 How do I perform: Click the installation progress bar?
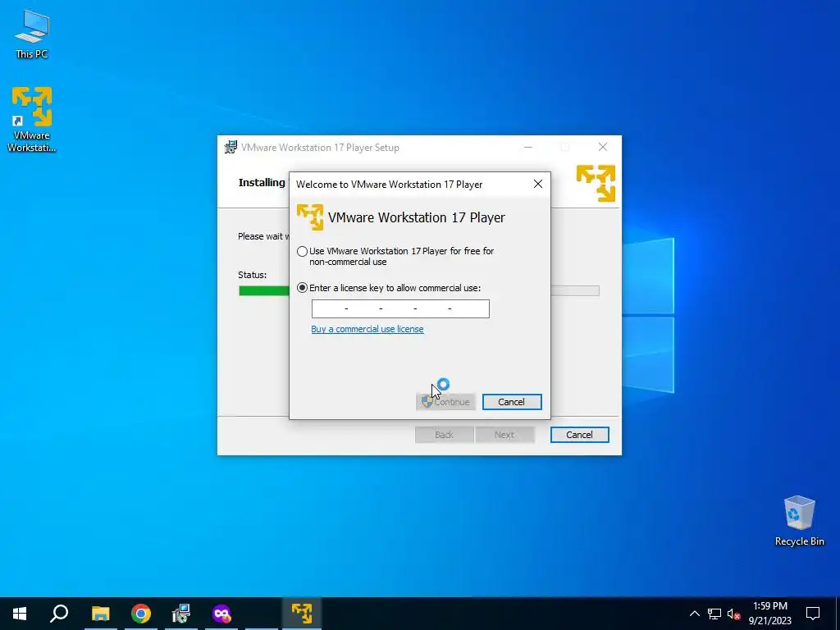click(x=418, y=290)
